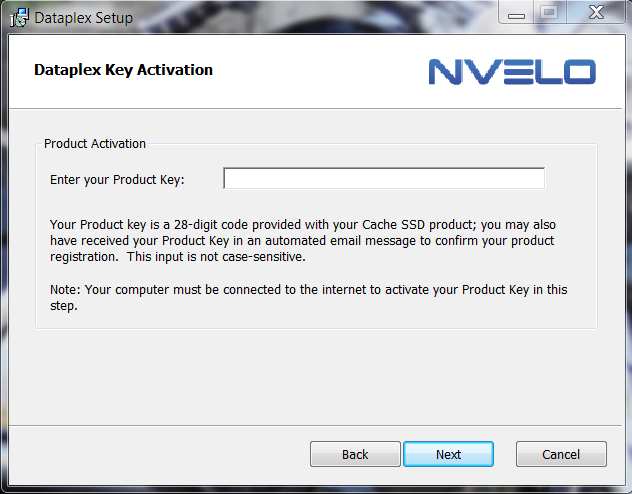Click the disabled maximize button
The height and width of the screenshot is (494, 632).
pyautogui.click(x=548, y=13)
